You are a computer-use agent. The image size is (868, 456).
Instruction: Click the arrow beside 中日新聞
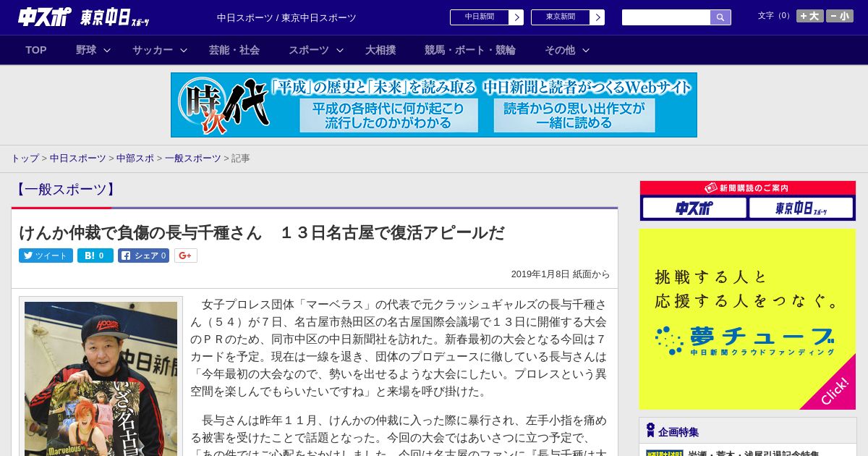coord(516,17)
